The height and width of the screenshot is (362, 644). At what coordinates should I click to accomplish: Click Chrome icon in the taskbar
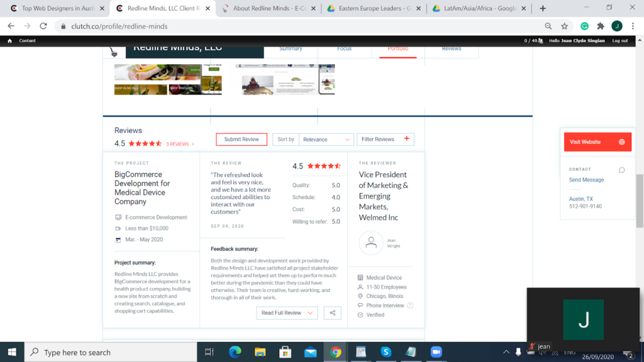point(336,352)
